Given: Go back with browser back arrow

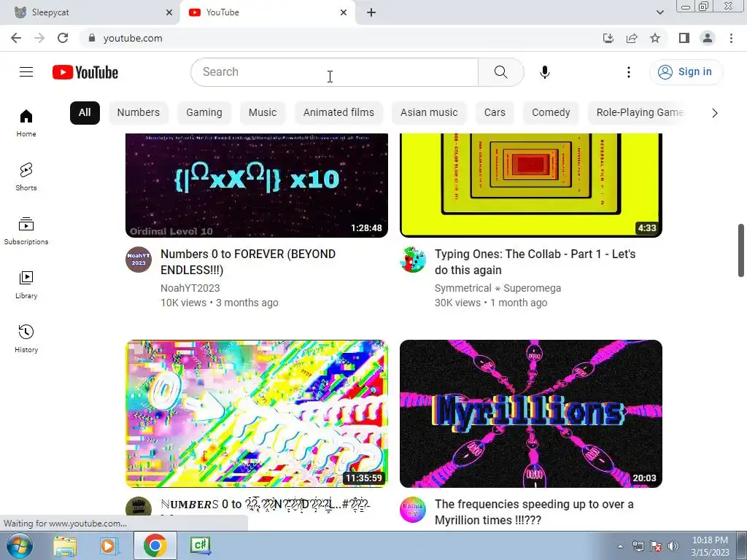Looking at the screenshot, I should (x=16, y=38).
